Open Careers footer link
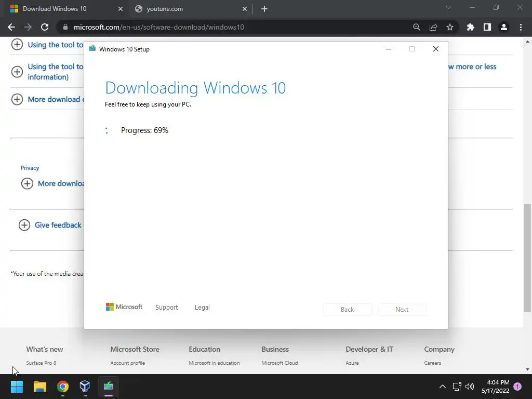 [x=433, y=363]
